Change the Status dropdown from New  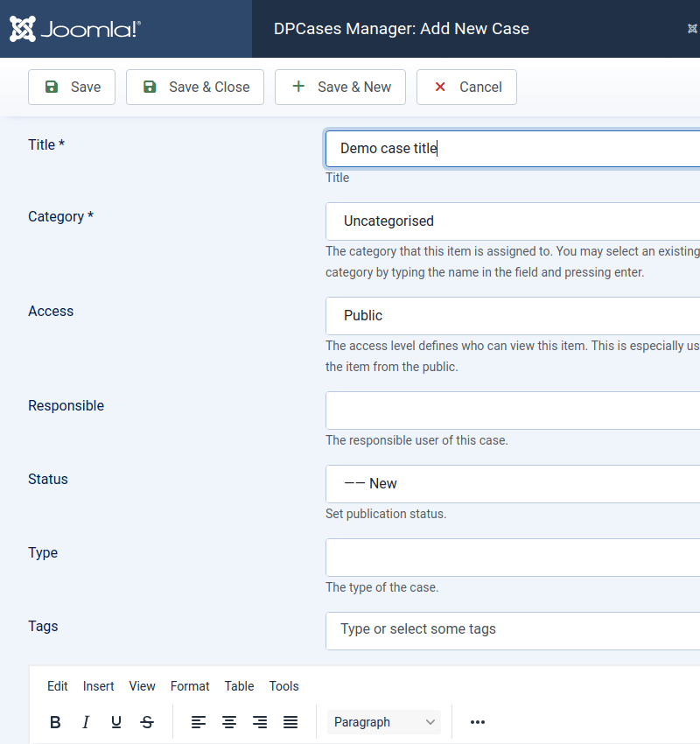(512, 484)
